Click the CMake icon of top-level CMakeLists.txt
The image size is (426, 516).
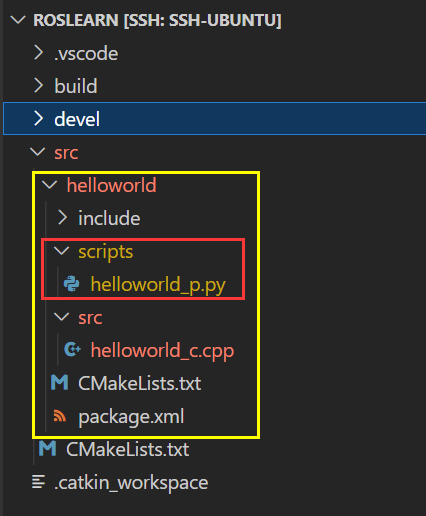(x=47, y=449)
